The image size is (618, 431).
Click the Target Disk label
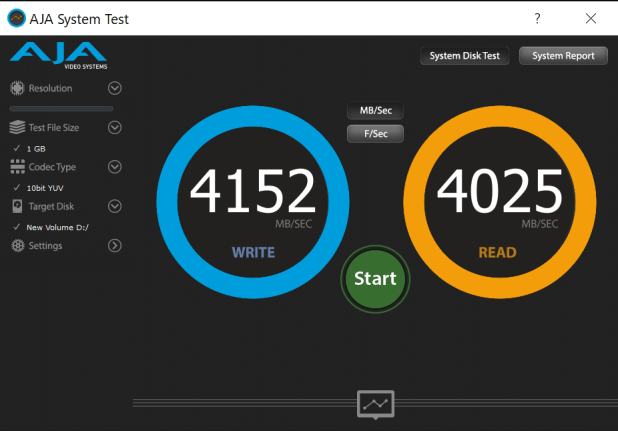[51, 206]
